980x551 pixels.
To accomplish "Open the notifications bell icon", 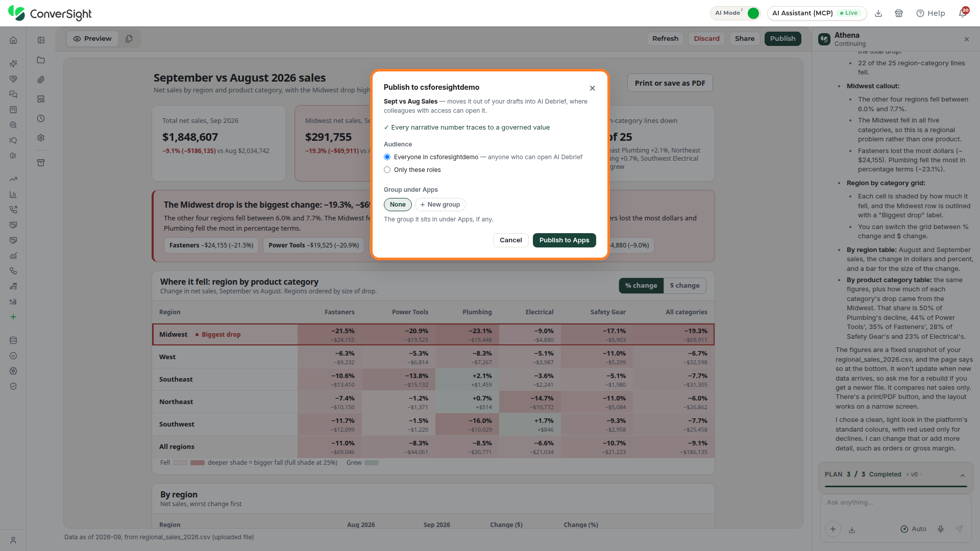I will 963,13.
